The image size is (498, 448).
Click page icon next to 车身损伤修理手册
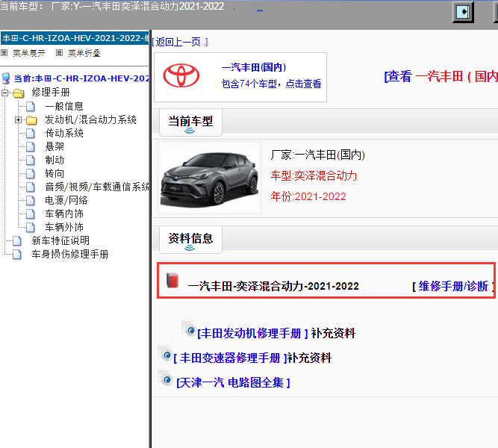click(x=17, y=254)
